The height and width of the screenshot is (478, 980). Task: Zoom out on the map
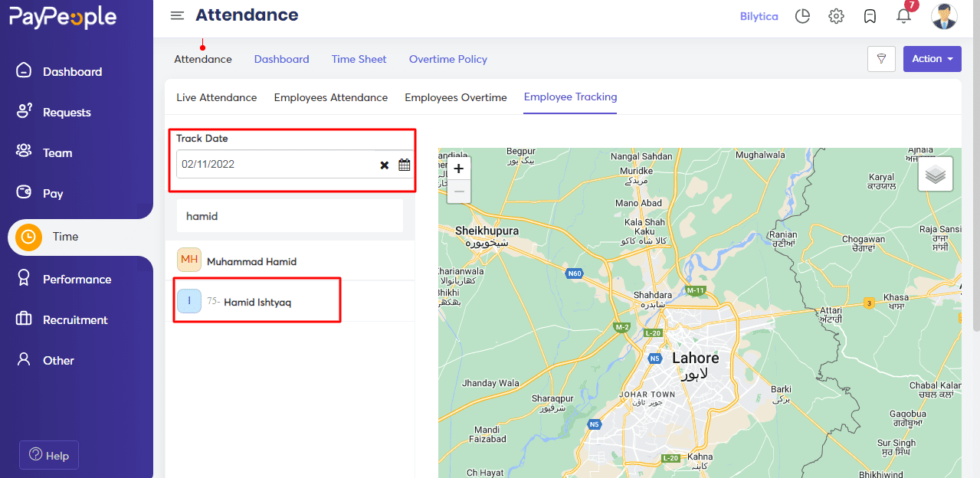[458, 192]
